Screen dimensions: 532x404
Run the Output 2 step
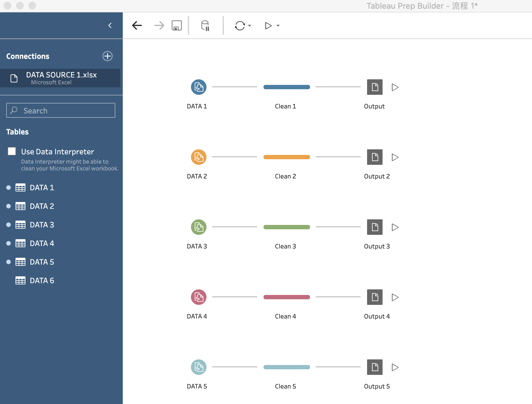tap(395, 157)
